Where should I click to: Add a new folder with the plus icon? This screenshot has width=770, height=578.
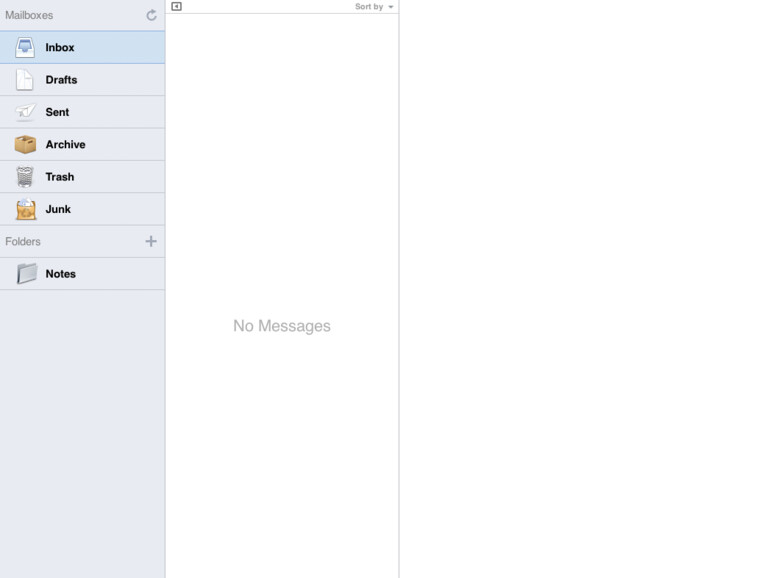pyautogui.click(x=151, y=241)
